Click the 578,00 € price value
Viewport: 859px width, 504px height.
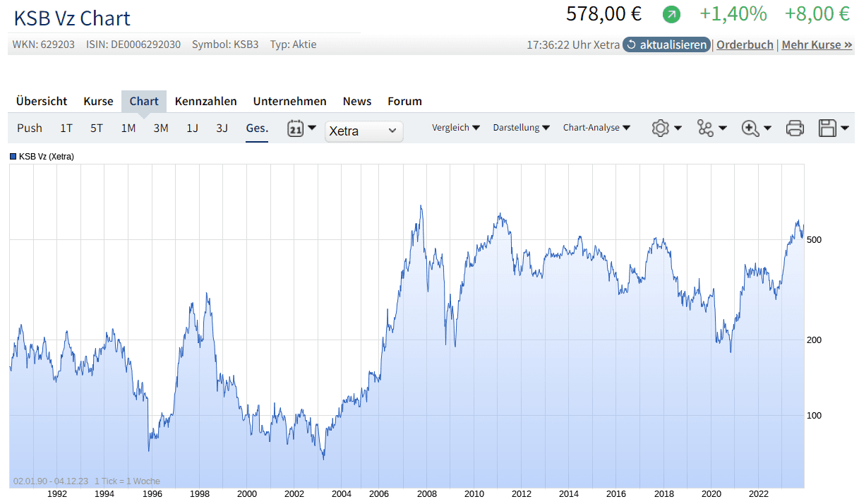pyautogui.click(x=603, y=13)
